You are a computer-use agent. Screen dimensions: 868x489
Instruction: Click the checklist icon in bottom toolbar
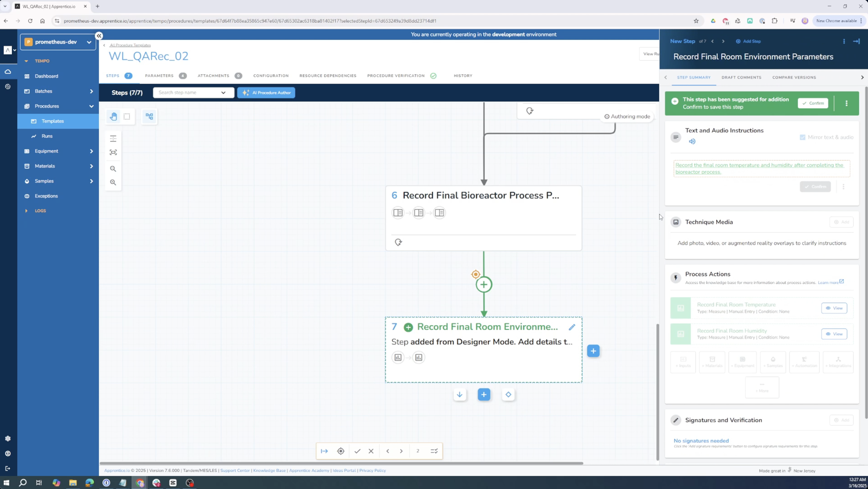tap(434, 451)
